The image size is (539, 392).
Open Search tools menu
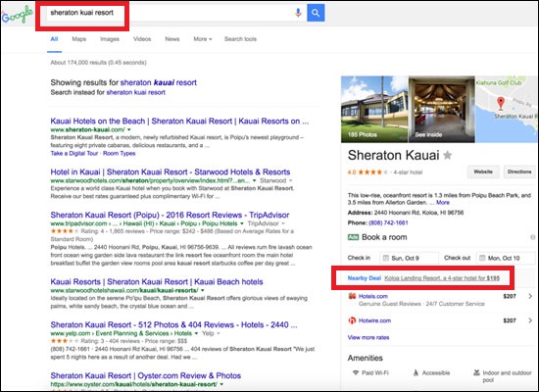pyautogui.click(x=240, y=39)
